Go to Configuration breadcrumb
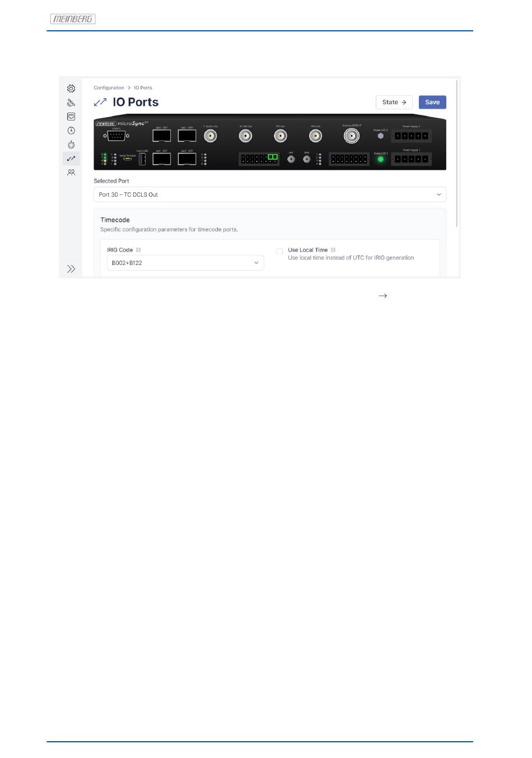 click(109, 88)
